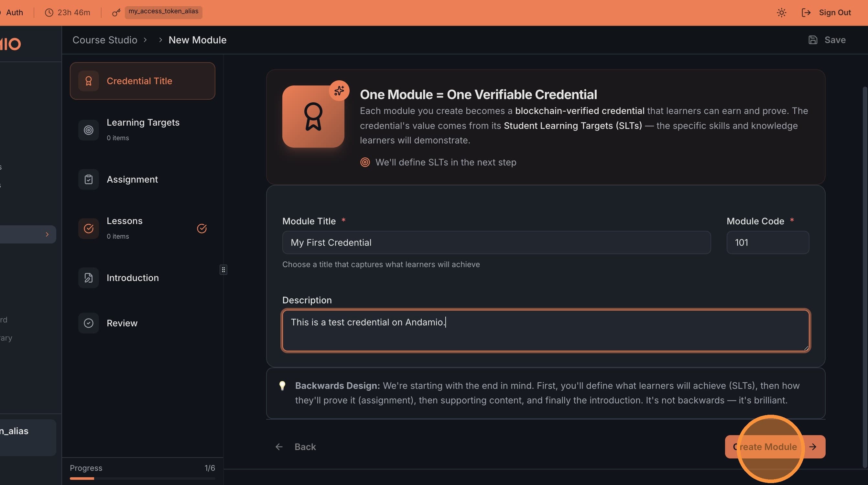Screen dimensions: 868x485
Task: Click the Lessons completion checkmark on the right
Action: pos(202,228)
